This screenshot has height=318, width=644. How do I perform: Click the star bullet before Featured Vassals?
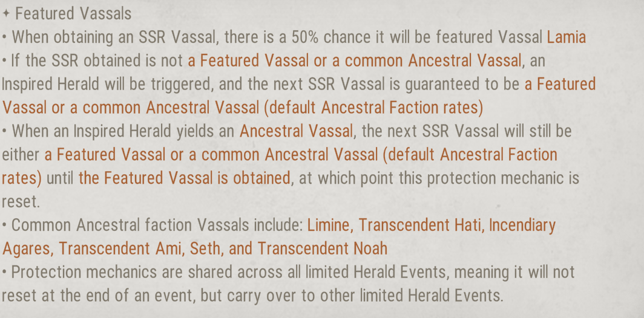click(x=5, y=13)
